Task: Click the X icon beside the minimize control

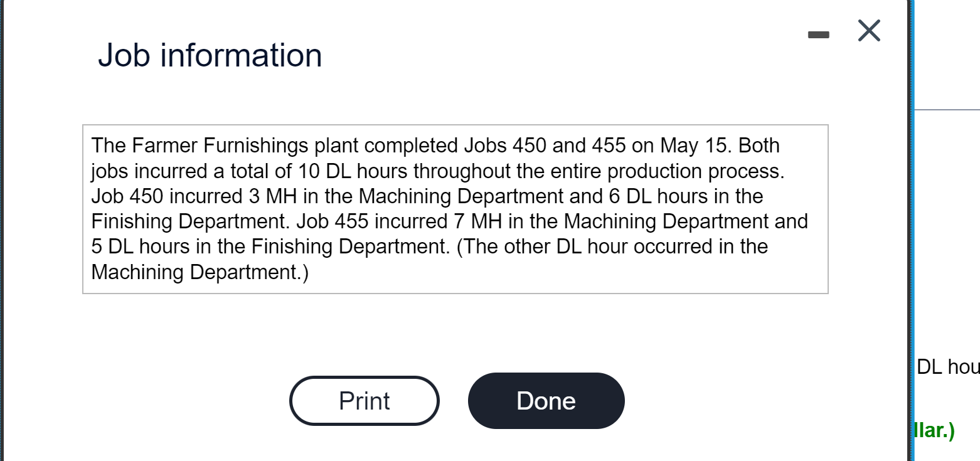Action: pyautogui.click(x=868, y=31)
